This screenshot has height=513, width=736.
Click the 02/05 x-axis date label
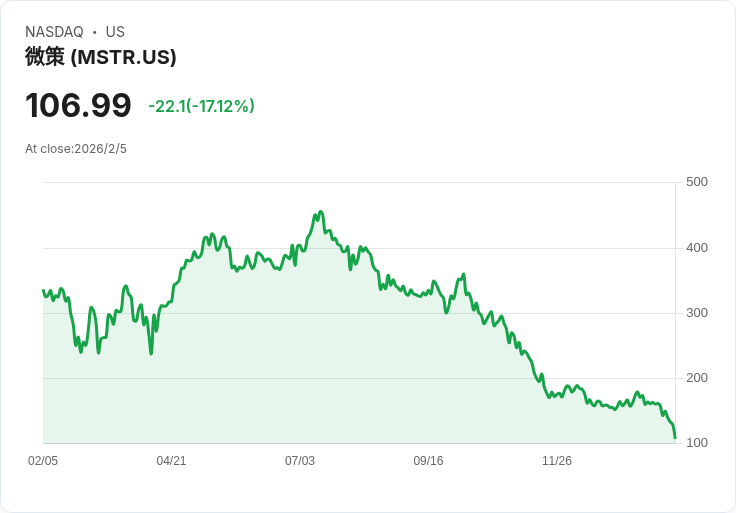coord(43,461)
